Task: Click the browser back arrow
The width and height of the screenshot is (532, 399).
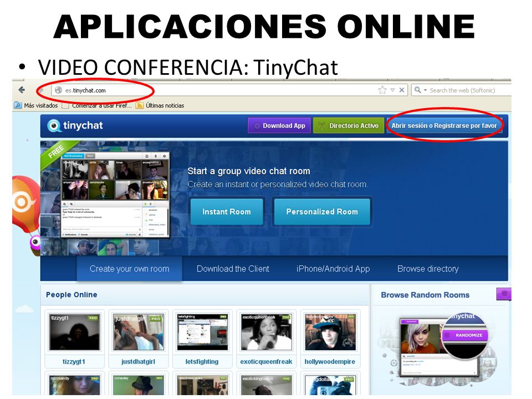Action: click(22, 90)
